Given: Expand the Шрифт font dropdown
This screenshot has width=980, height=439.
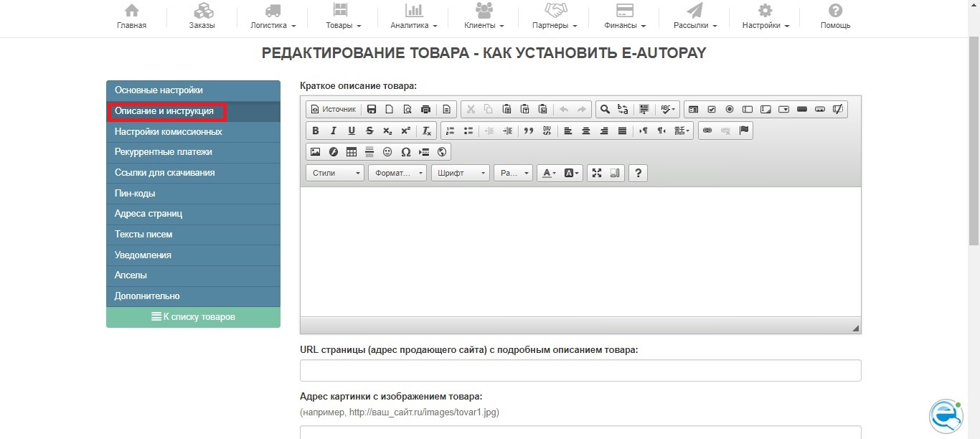Looking at the screenshot, I should tap(459, 173).
